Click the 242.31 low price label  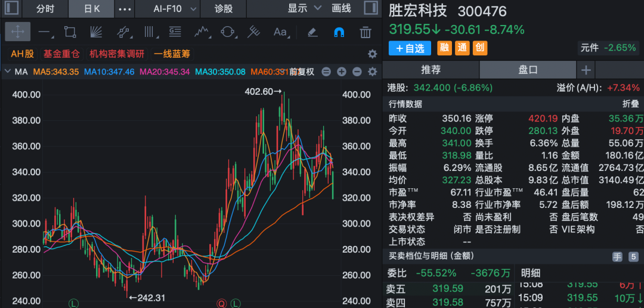point(147,298)
